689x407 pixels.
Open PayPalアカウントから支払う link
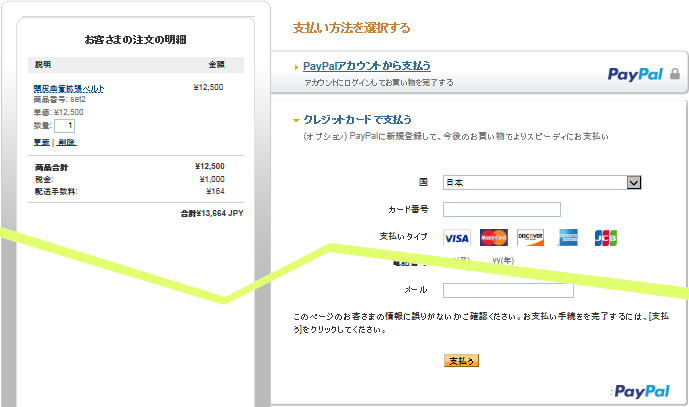coord(366,66)
